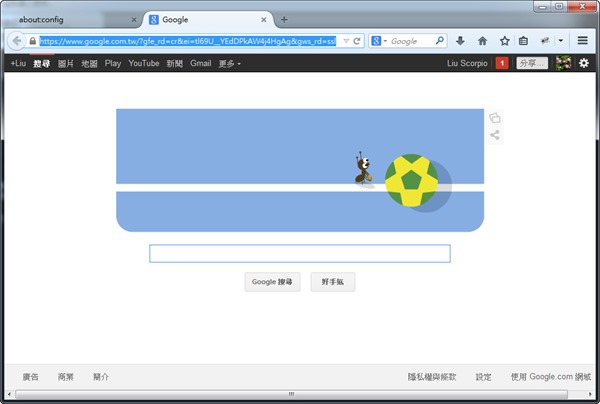Image resolution: width=600 pixels, height=404 pixels.
Task: Open 使用 Google.com 網域 footer link
Action: (x=551, y=377)
